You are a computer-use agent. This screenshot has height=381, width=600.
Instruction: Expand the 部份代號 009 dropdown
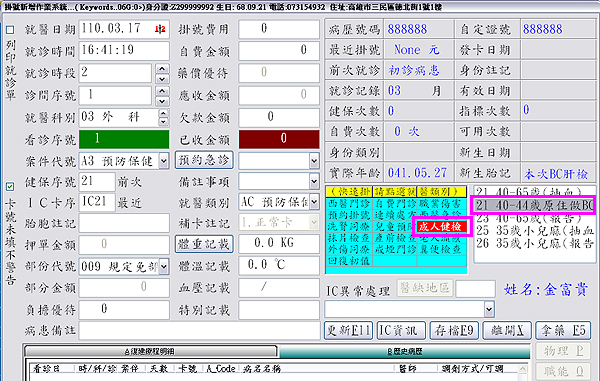click(164, 266)
